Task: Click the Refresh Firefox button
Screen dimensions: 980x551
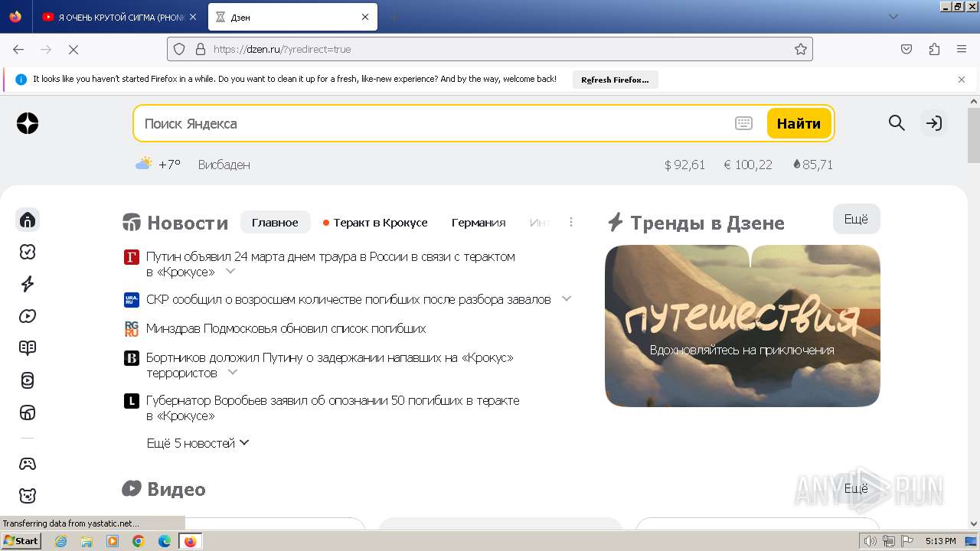Action: click(615, 80)
